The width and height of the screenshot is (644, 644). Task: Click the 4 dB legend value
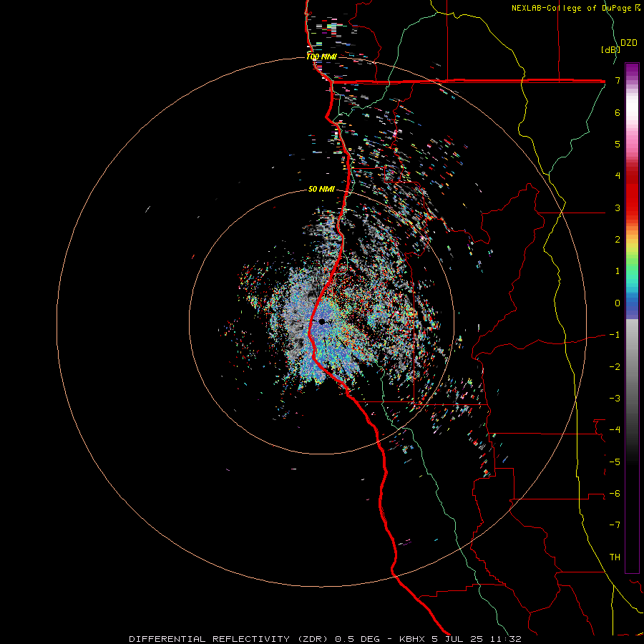tap(618, 176)
